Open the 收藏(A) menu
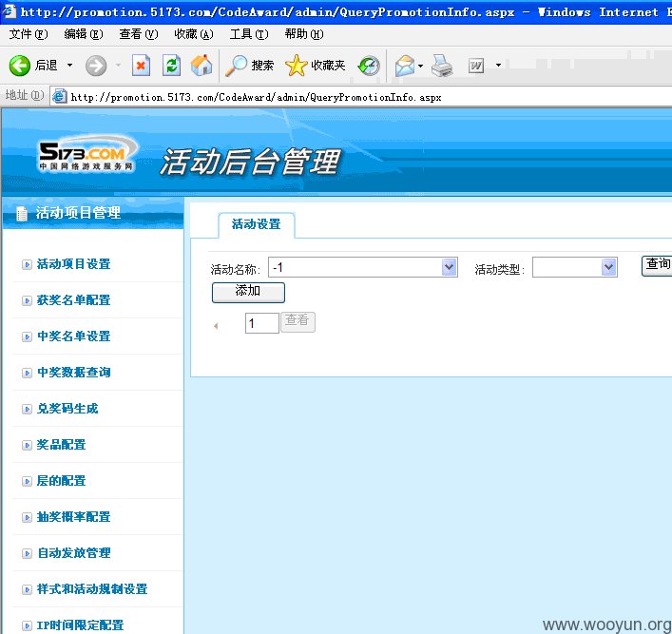Image resolution: width=672 pixels, height=634 pixels. [194, 34]
